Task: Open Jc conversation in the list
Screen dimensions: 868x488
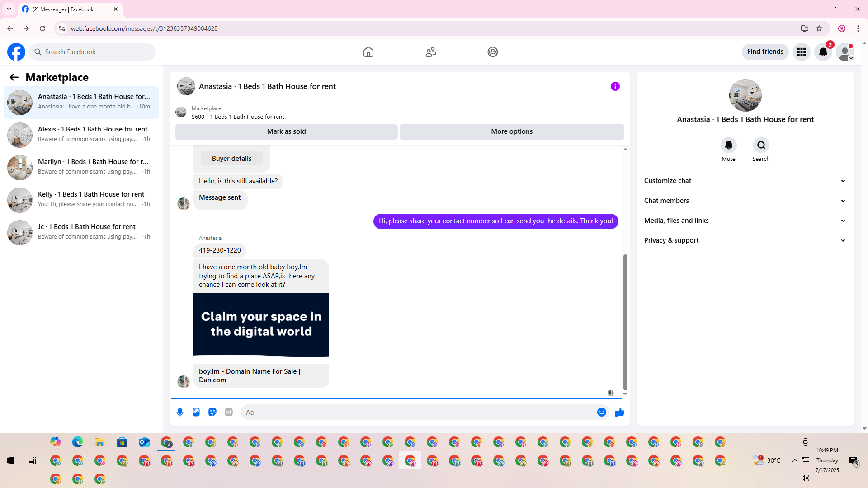Action: 81,232
